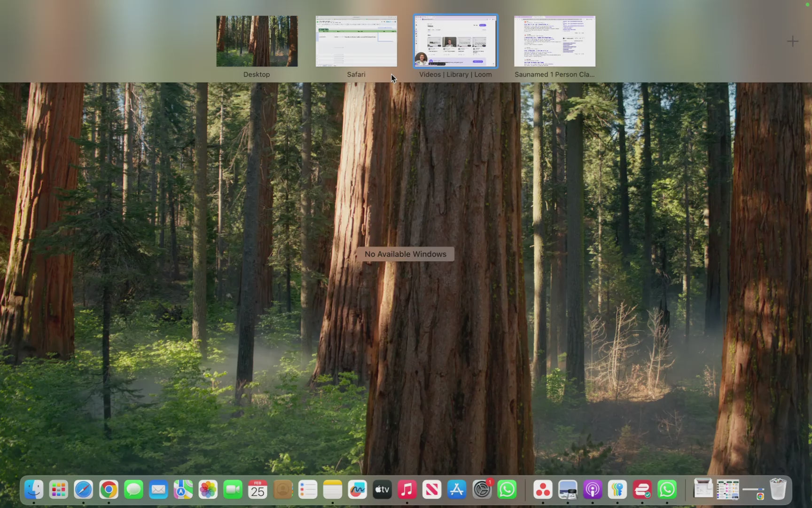Switch to the Safari space thumbnail
Image resolution: width=812 pixels, height=508 pixels.
356,41
